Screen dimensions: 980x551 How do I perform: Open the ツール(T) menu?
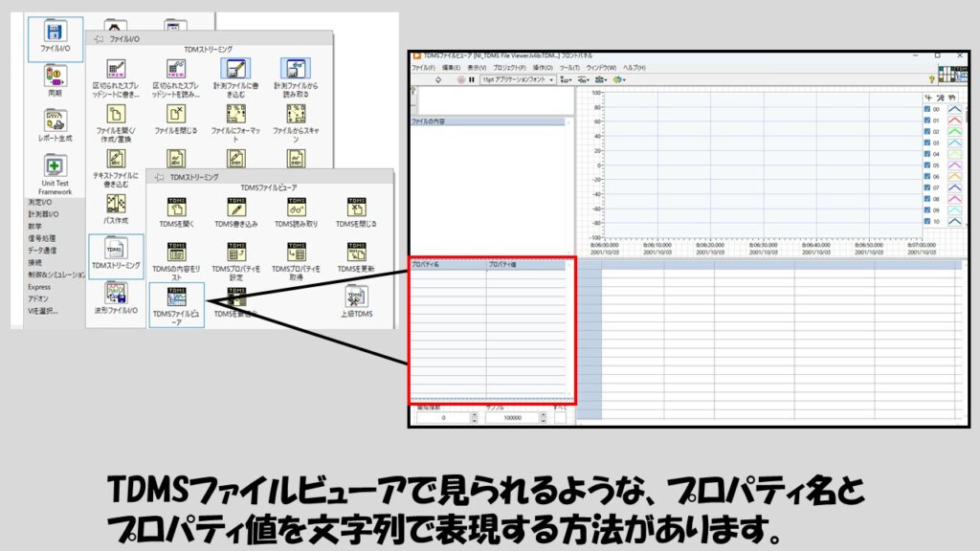pyautogui.click(x=569, y=68)
